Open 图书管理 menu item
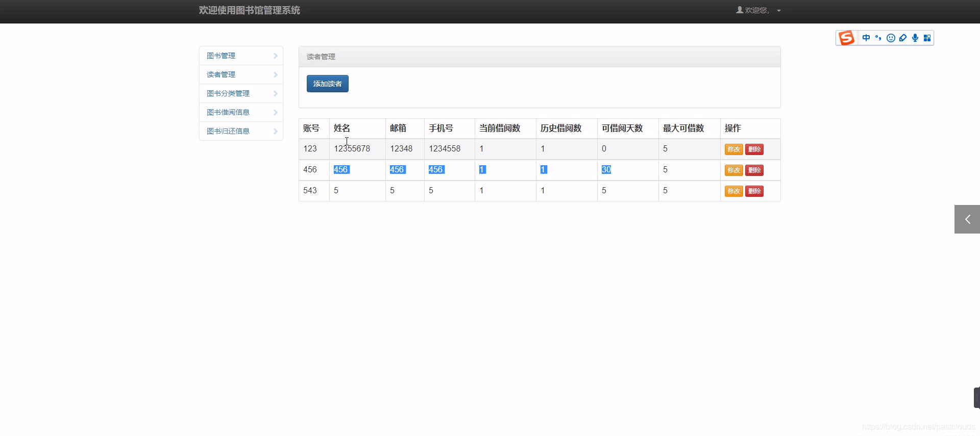Screen dimensions: 980x436 (241, 56)
